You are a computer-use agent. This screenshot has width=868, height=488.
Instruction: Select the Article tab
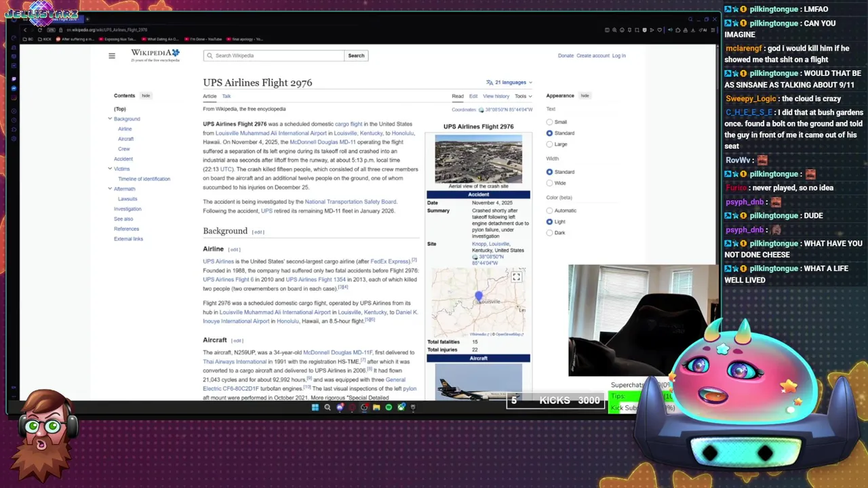click(210, 96)
